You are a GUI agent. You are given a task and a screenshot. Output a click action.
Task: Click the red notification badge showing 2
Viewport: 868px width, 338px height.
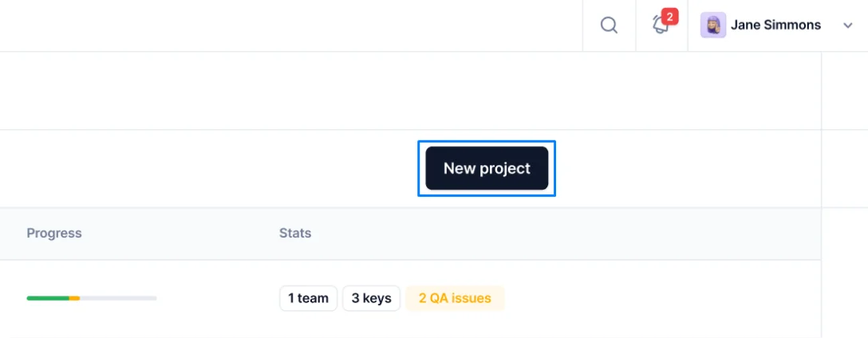click(670, 16)
